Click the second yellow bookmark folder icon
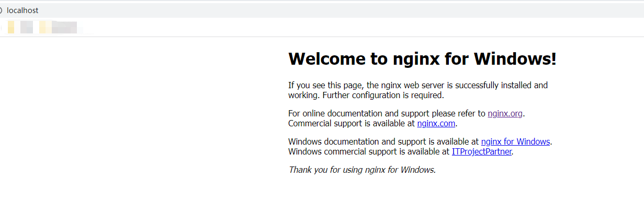 46,27
